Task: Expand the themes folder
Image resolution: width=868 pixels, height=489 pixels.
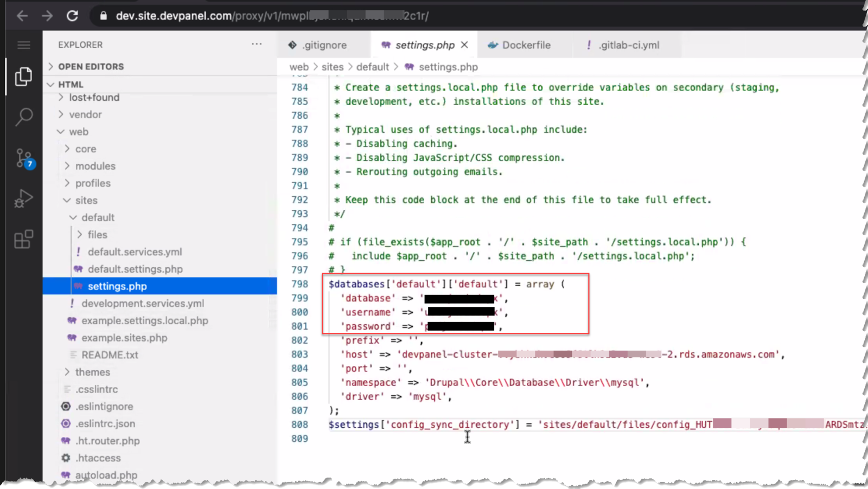Action: [x=92, y=372]
